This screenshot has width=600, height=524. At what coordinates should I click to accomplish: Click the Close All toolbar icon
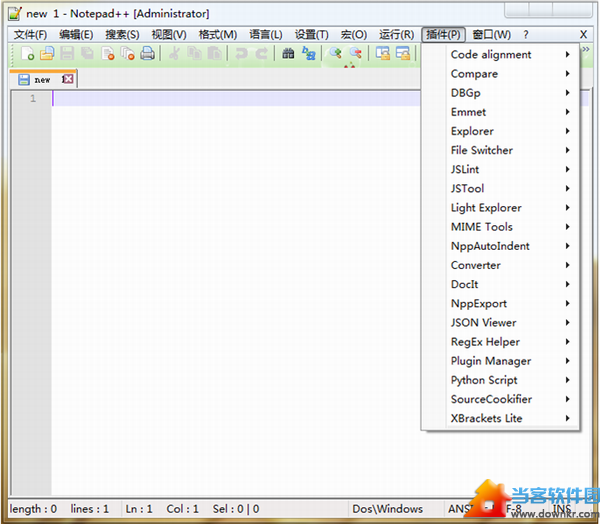point(127,54)
